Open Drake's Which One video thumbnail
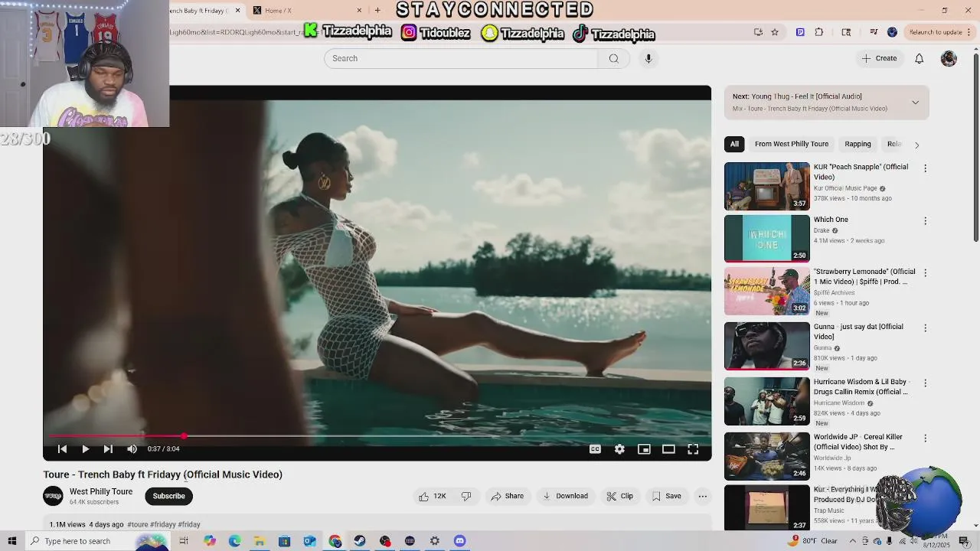 (766, 239)
